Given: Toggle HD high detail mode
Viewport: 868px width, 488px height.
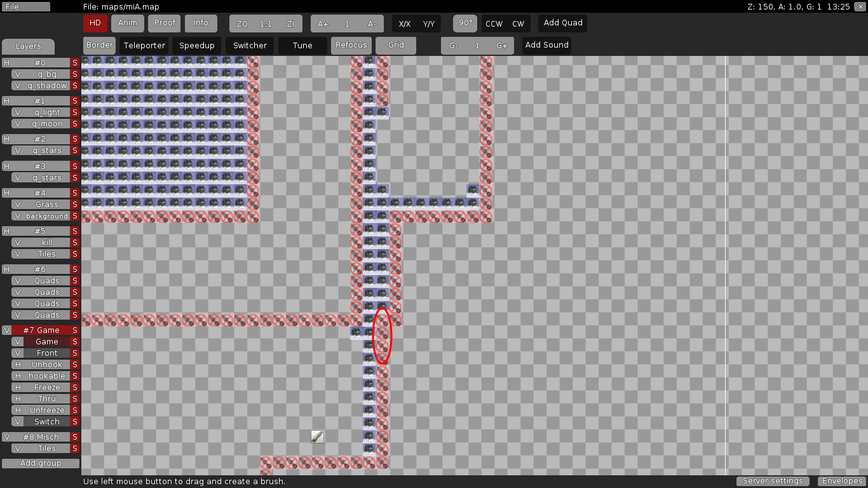Looking at the screenshot, I should [x=95, y=23].
